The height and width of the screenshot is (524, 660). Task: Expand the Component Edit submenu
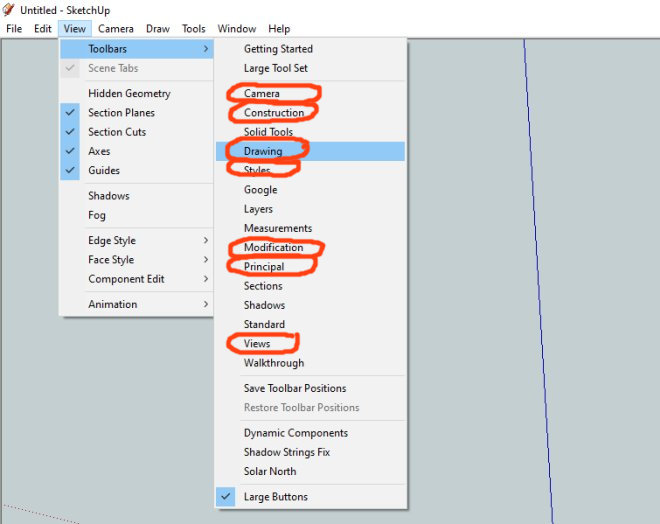click(x=137, y=279)
